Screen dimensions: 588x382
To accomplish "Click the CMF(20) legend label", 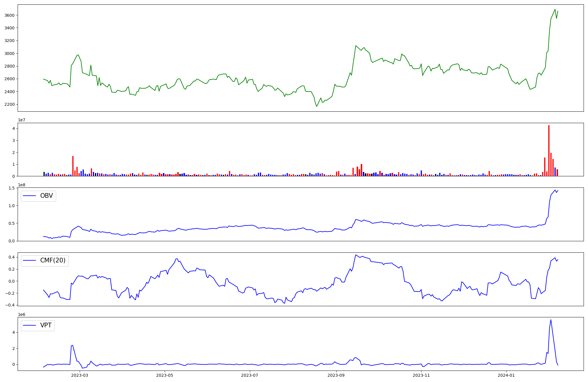I will click(53, 261).
